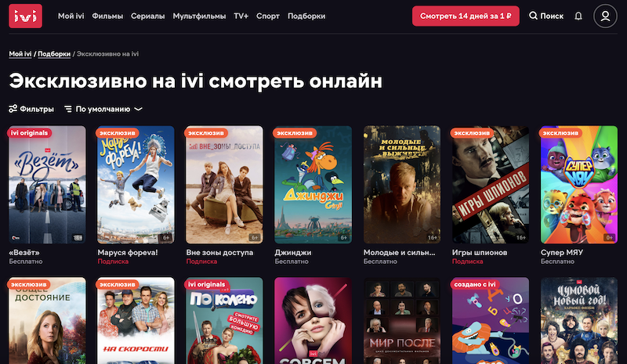Click the sort lines icon beside По умолчанию
Viewport: 627px width, 364px height.
68,109
